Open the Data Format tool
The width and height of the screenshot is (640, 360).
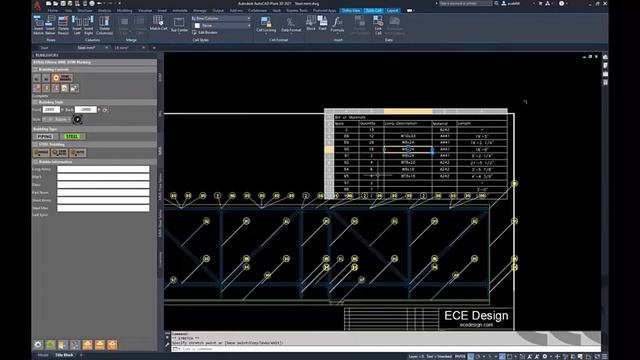pos(291,24)
